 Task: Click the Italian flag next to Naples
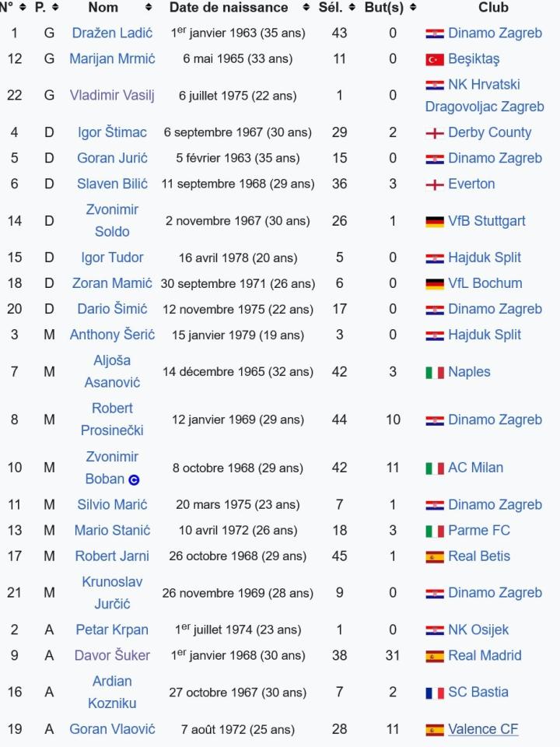click(435, 373)
